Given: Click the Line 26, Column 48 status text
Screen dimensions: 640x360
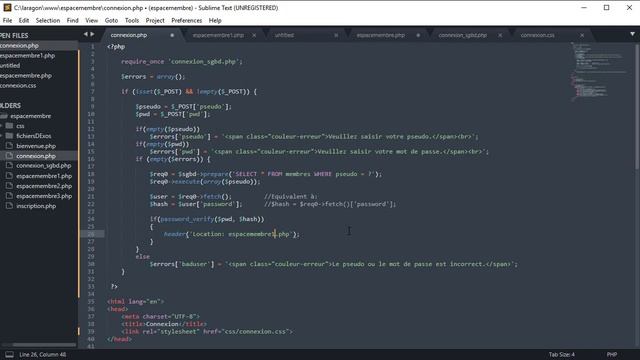Looking at the screenshot, I should (x=42, y=354).
